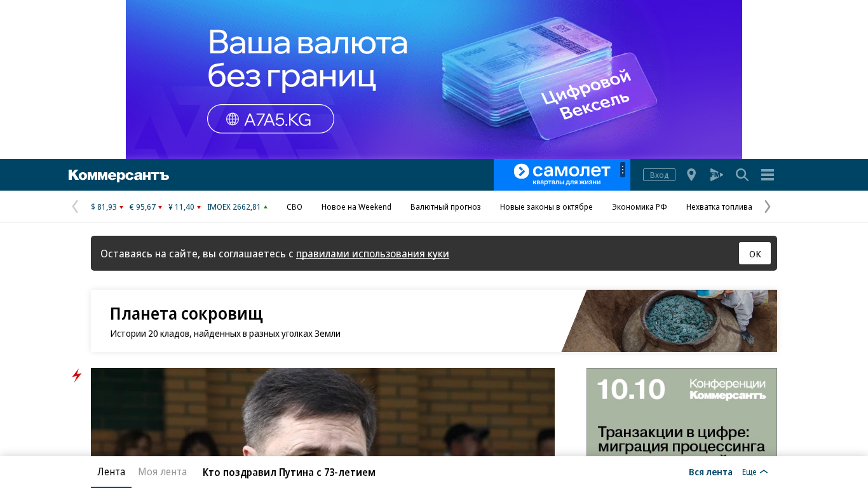Expand the Еще feed toggle
This screenshot has height=488, width=868.
point(755,472)
